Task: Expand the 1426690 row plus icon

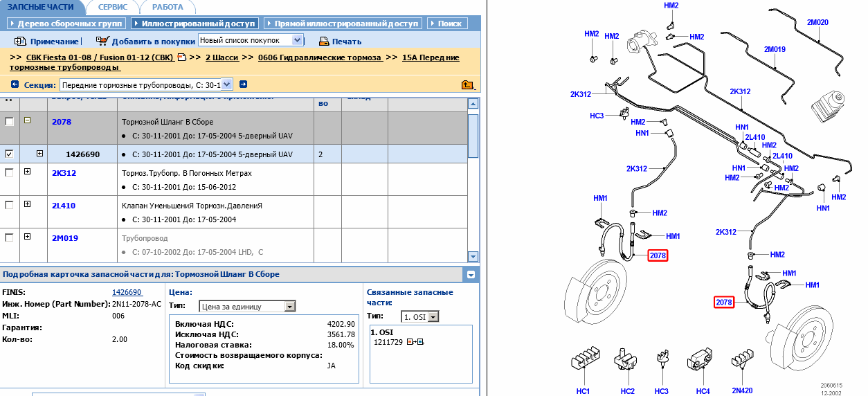Action: (40, 153)
